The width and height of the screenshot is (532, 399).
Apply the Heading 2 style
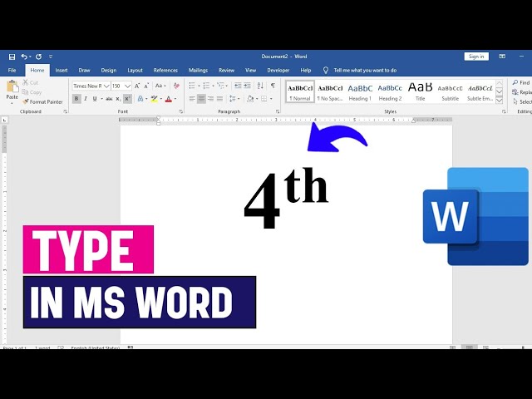pyautogui.click(x=390, y=91)
